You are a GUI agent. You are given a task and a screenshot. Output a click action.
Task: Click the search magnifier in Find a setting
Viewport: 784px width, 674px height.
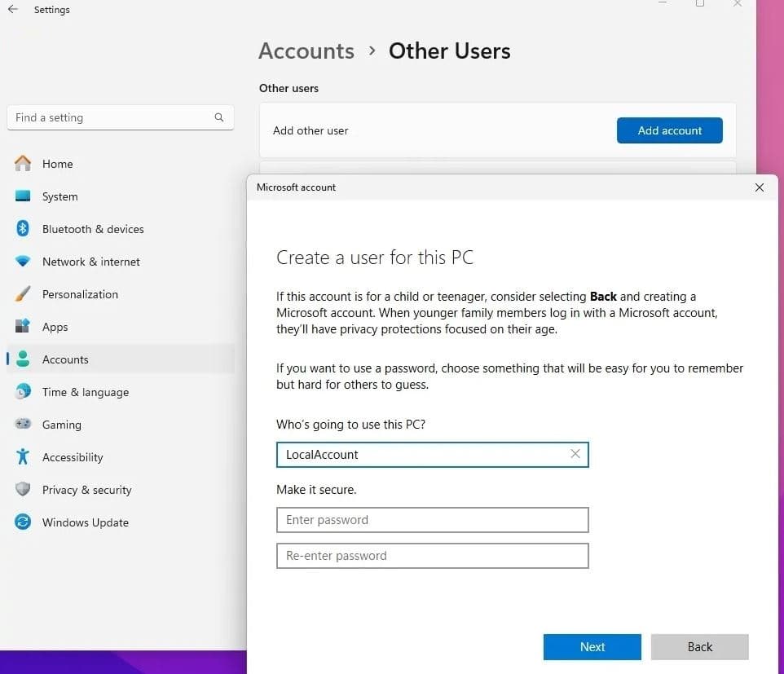pos(219,117)
